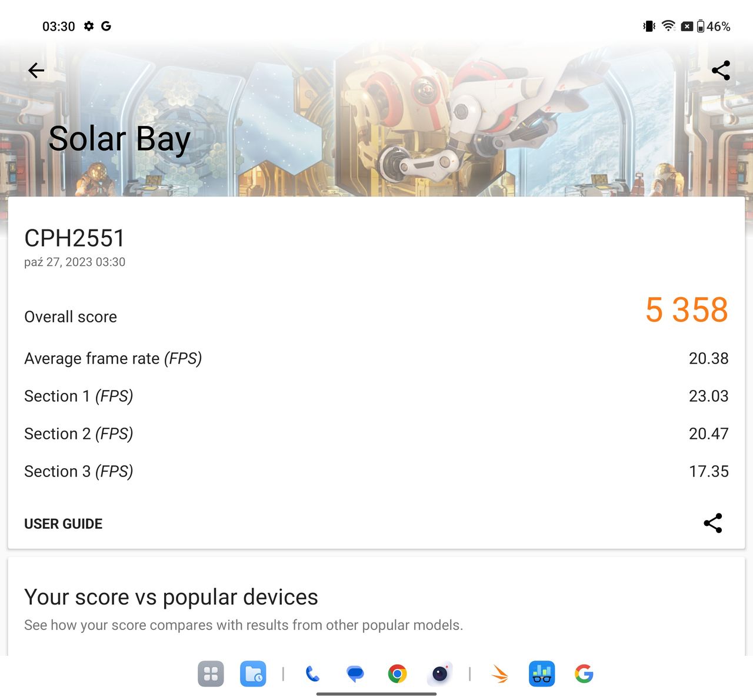Open recent files folder icon in taskbar
This screenshot has height=700, width=753.
[253, 674]
